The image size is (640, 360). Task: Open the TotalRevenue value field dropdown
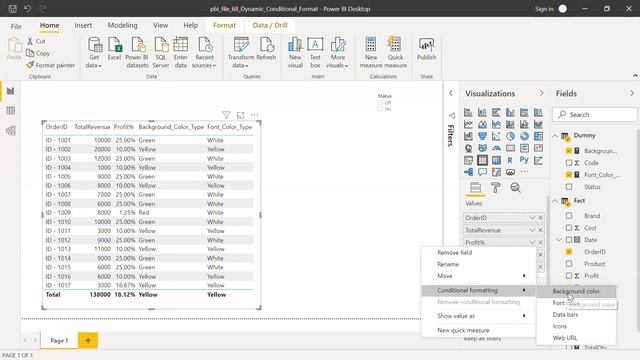(532, 230)
